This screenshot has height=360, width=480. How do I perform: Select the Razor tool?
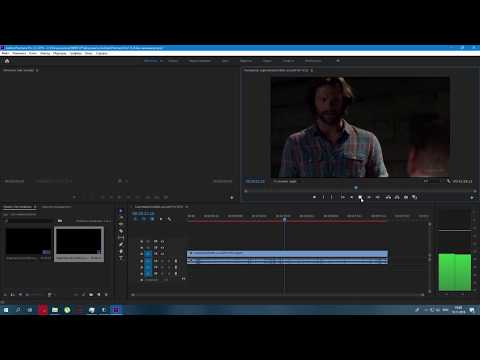121,231
